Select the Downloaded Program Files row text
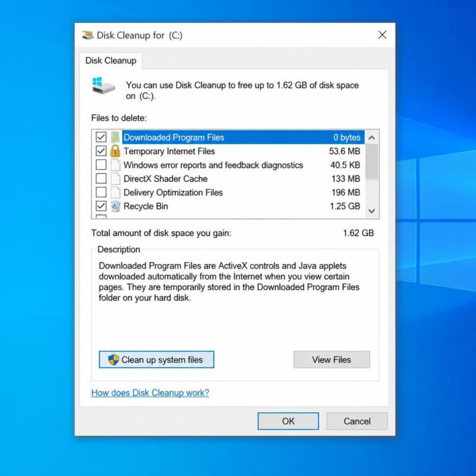Viewport: 476px width, 476px height. 174,138
